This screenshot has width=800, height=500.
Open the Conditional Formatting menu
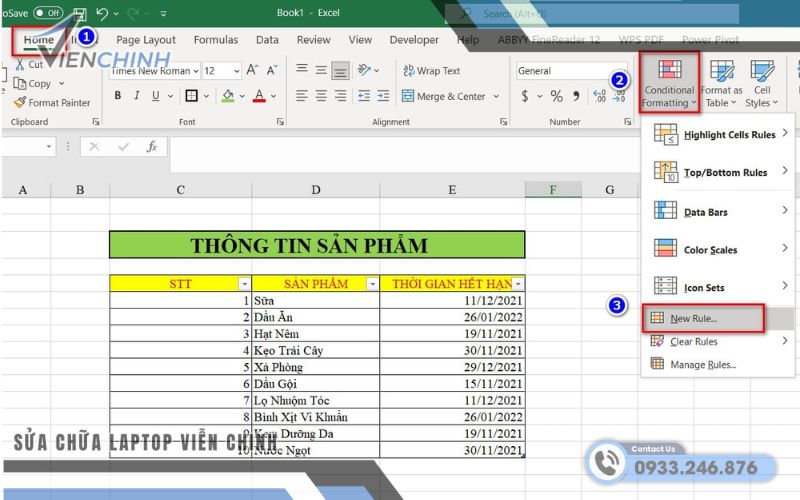click(x=669, y=83)
